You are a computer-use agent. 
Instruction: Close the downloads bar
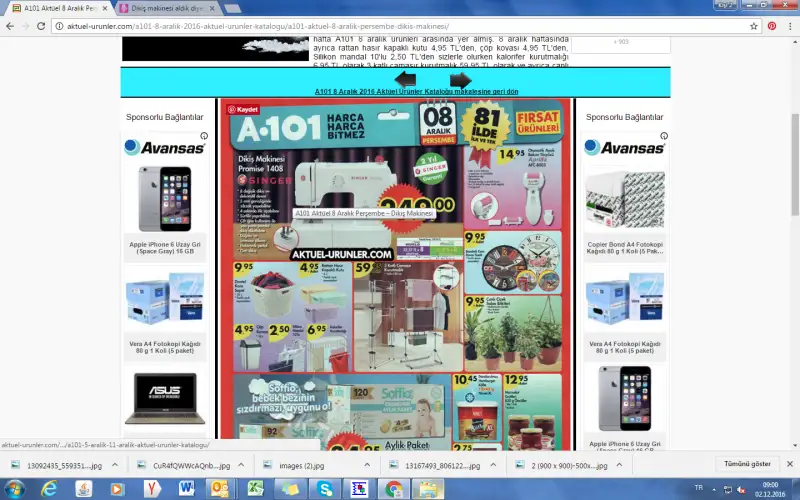coord(790,464)
